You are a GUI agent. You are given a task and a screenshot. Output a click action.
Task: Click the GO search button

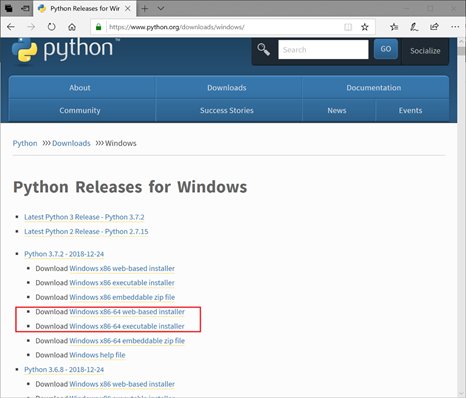pyautogui.click(x=386, y=49)
